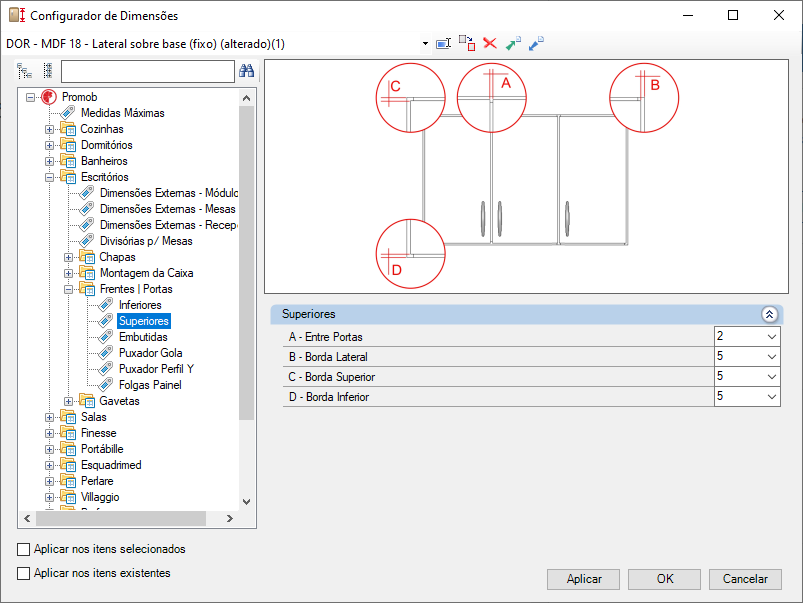812x610 pixels.
Task: Click the Cancelar button
Action: click(745, 579)
